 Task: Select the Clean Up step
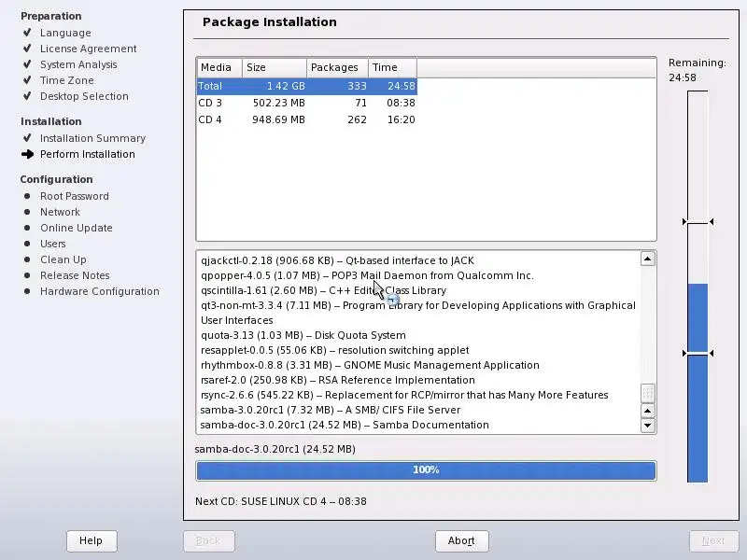tap(63, 259)
